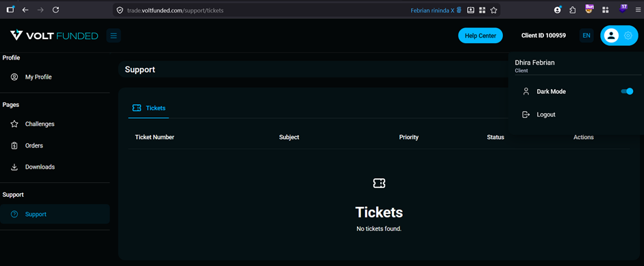The height and width of the screenshot is (266, 644).
Task: Click the 'No tickets found.' text
Action: (x=379, y=228)
